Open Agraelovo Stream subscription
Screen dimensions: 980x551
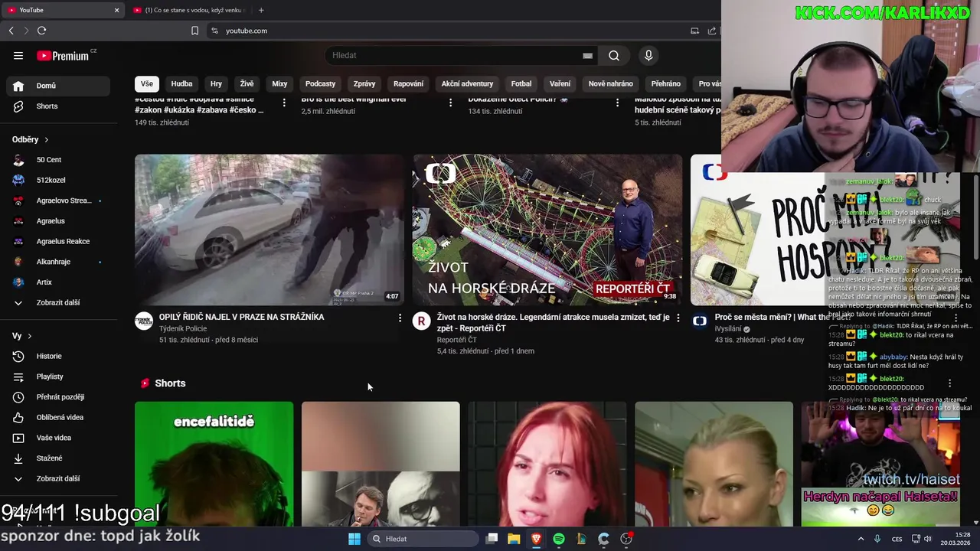click(x=58, y=201)
